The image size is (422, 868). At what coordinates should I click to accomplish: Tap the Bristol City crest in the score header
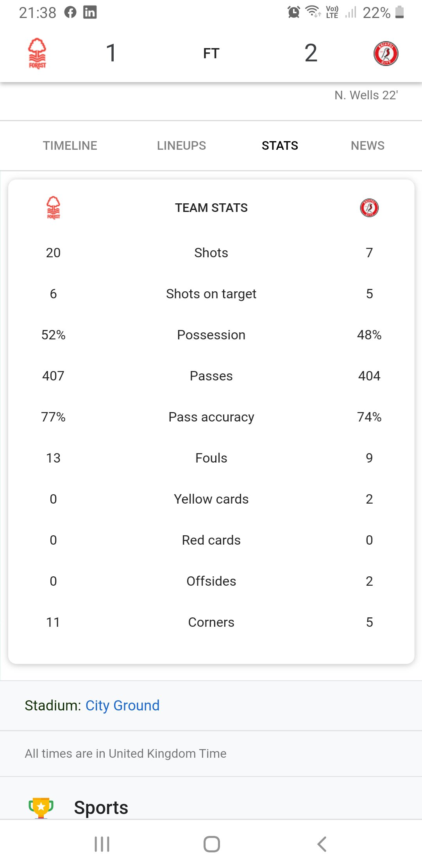click(386, 54)
